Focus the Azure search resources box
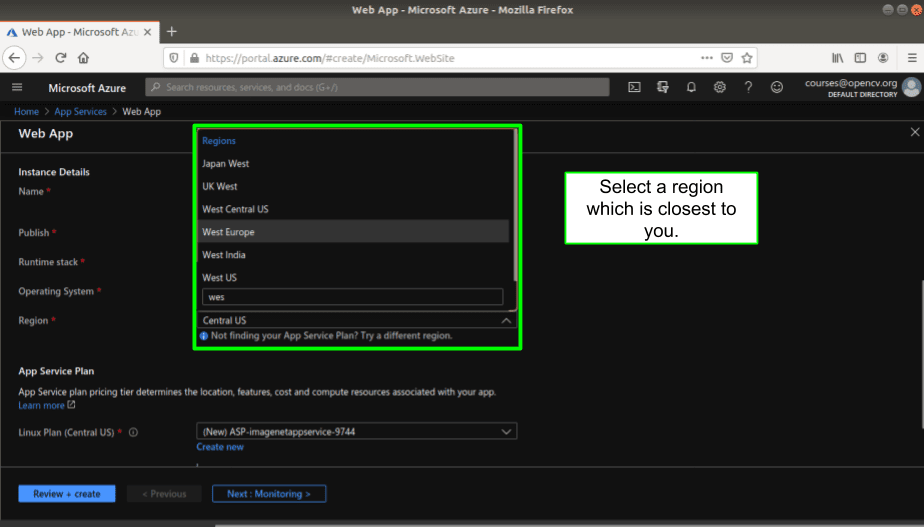924x527 pixels. 377,87
